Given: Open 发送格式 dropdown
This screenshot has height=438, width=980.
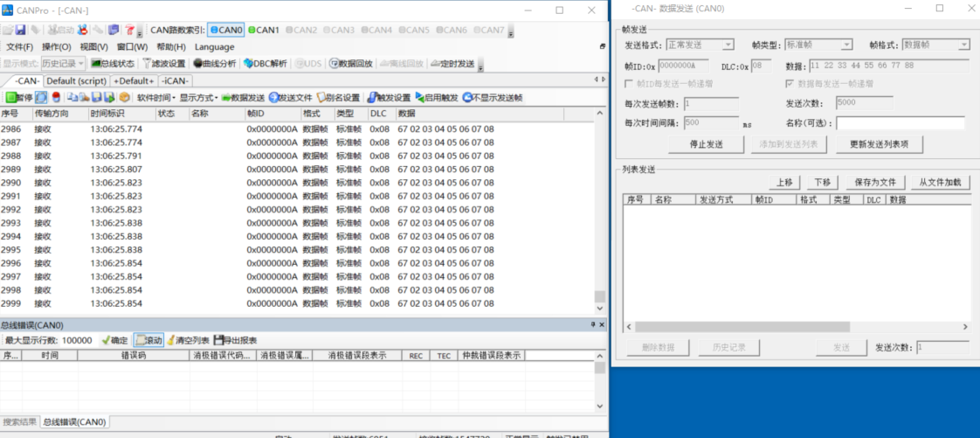Looking at the screenshot, I should (x=700, y=45).
